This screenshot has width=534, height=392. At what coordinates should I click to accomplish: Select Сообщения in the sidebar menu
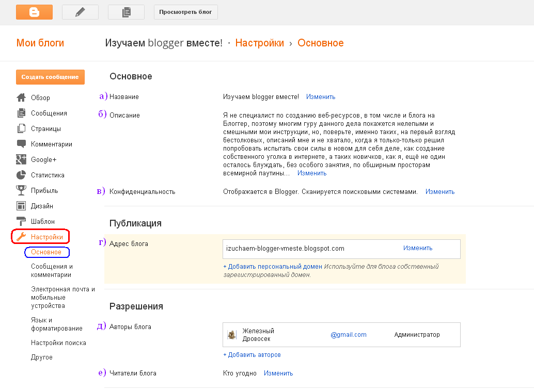(x=49, y=113)
